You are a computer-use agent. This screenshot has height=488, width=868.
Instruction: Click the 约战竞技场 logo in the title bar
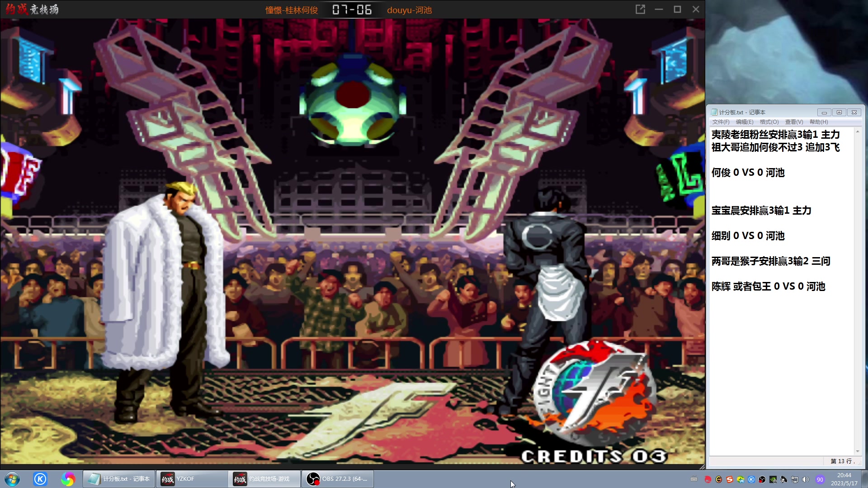(x=32, y=9)
